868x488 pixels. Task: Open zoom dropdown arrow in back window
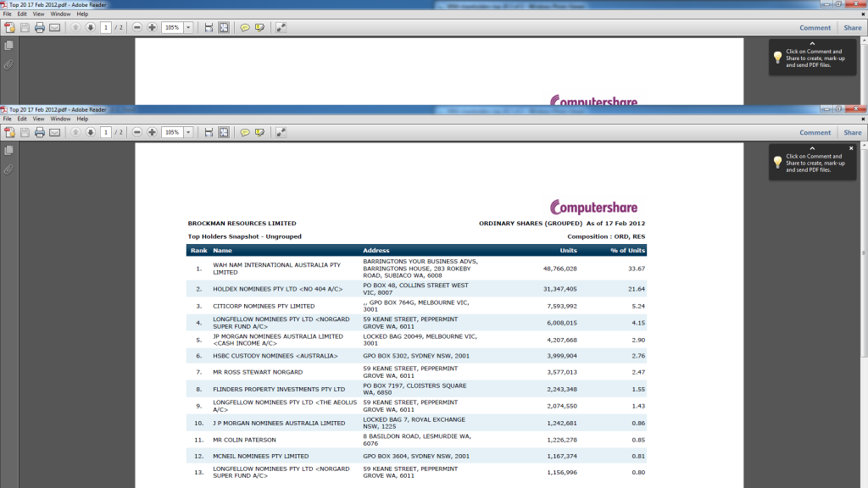point(188,27)
